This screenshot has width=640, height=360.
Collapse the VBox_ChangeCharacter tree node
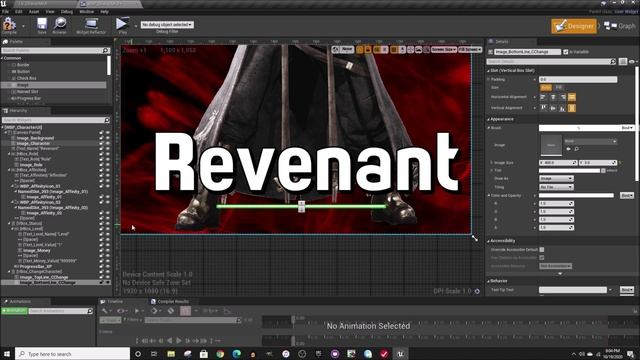(x=9, y=271)
